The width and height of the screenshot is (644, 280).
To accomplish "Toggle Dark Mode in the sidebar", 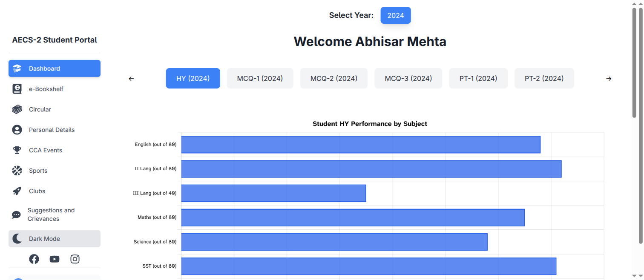I will tap(55, 239).
